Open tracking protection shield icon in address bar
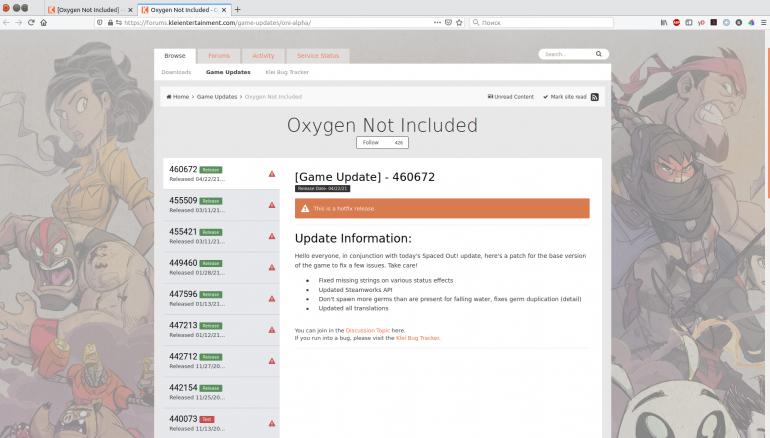The width and height of the screenshot is (770, 438). click(100, 23)
